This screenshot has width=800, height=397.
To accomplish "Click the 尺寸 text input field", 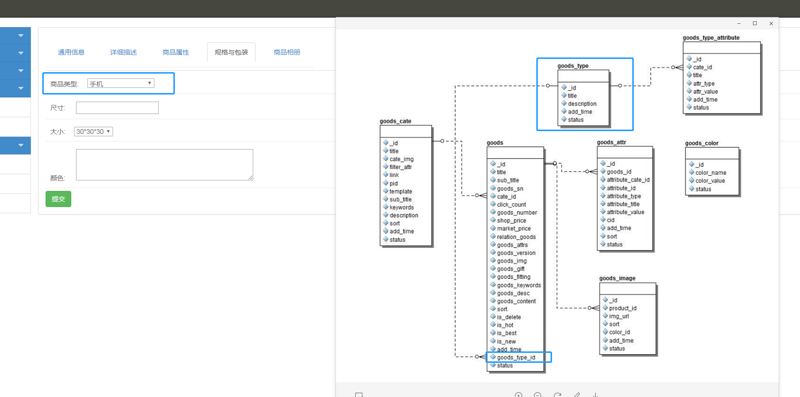I will (117, 108).
